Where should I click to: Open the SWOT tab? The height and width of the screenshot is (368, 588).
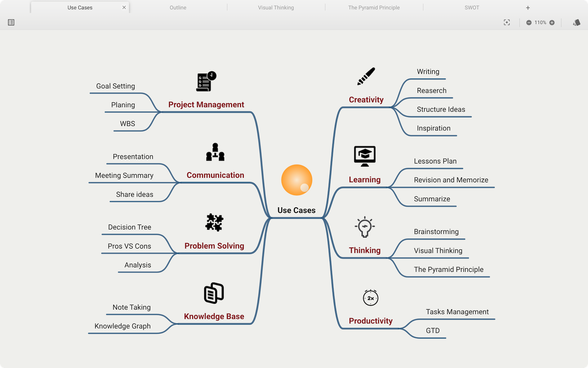(x=472, y=8)
